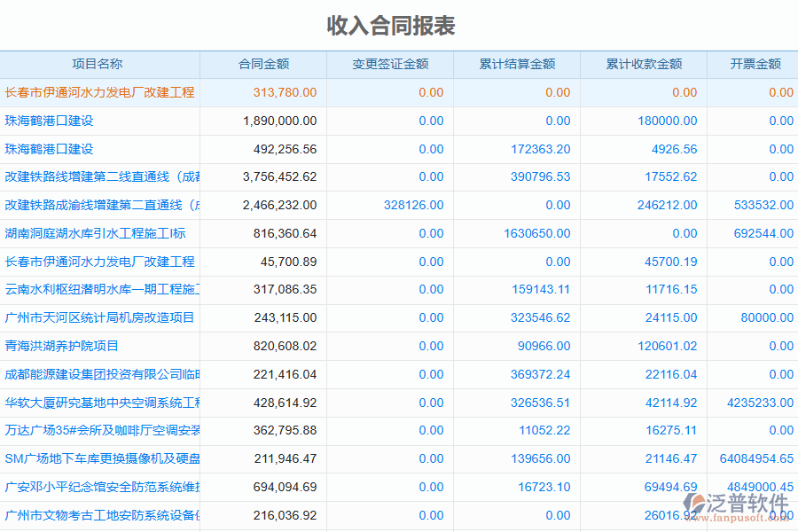Screen dimensions: 798x532
Task: Click the 泛普软件 logo watermark
Action: pyautogui.click(x=737, y=500)
